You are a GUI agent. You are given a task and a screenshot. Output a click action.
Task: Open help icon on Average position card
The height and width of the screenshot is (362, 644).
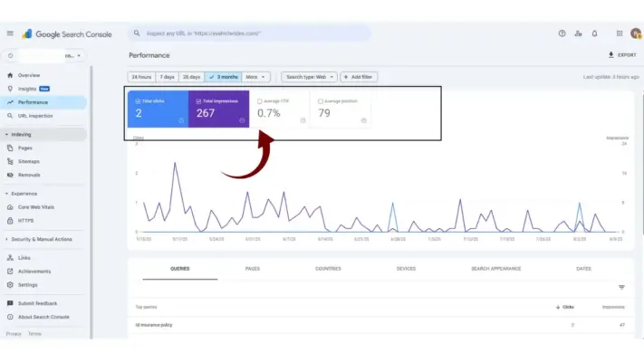coord(363,120)
